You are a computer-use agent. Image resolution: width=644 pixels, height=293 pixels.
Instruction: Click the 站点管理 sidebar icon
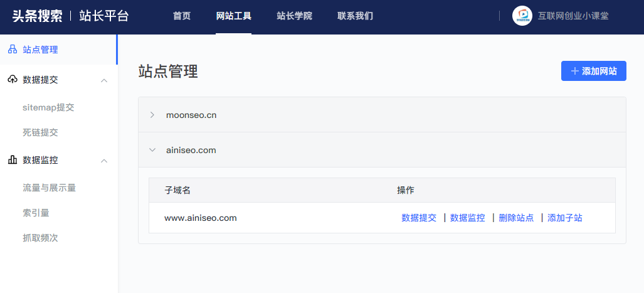[13, 50]
